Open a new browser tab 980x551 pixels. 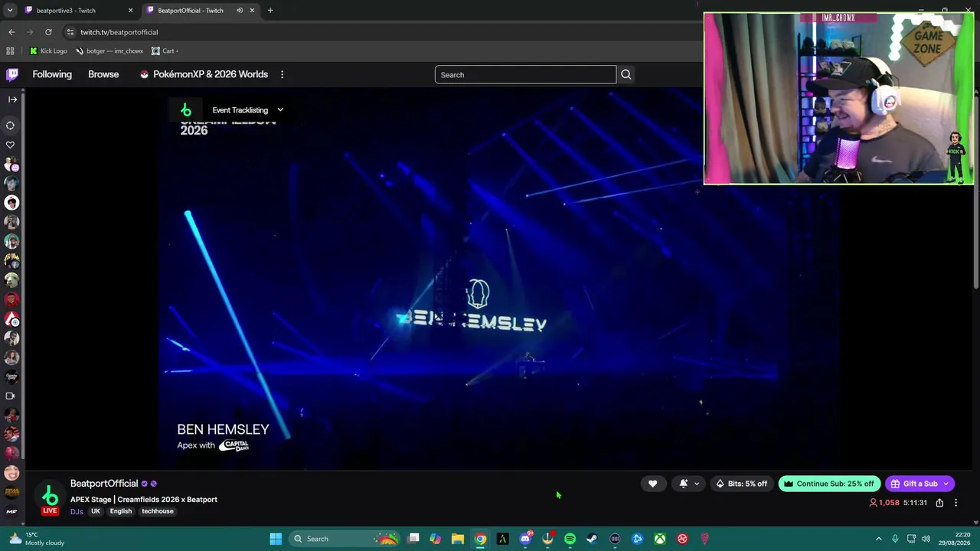(x=270, y=10)
